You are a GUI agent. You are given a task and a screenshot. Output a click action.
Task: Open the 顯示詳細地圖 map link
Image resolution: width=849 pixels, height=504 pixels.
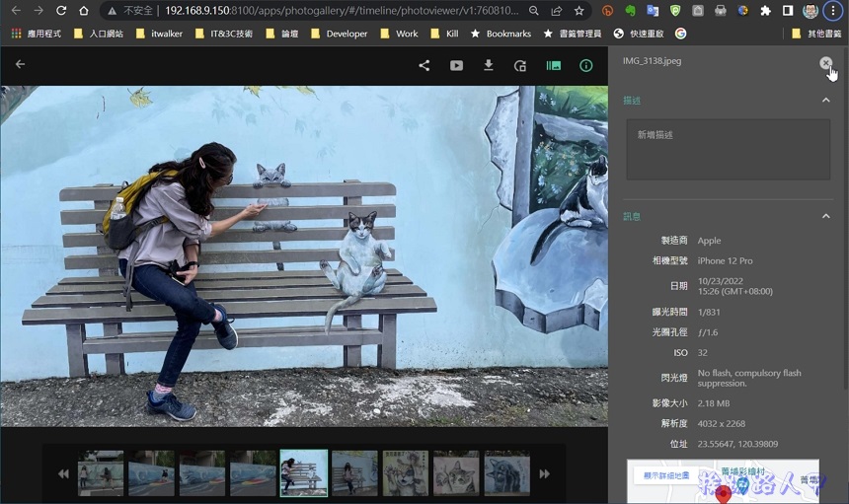[x=666, y=475]
